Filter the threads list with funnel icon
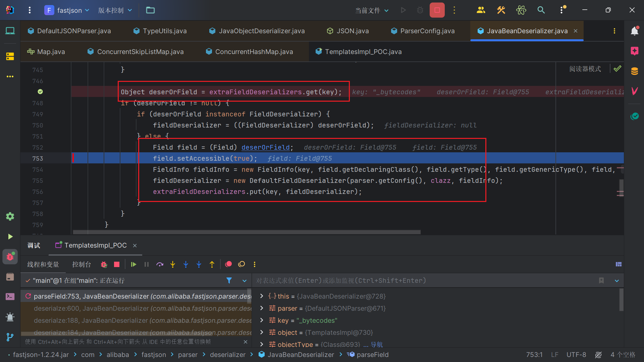Screen dimensions: 644x362 [229, 280]
